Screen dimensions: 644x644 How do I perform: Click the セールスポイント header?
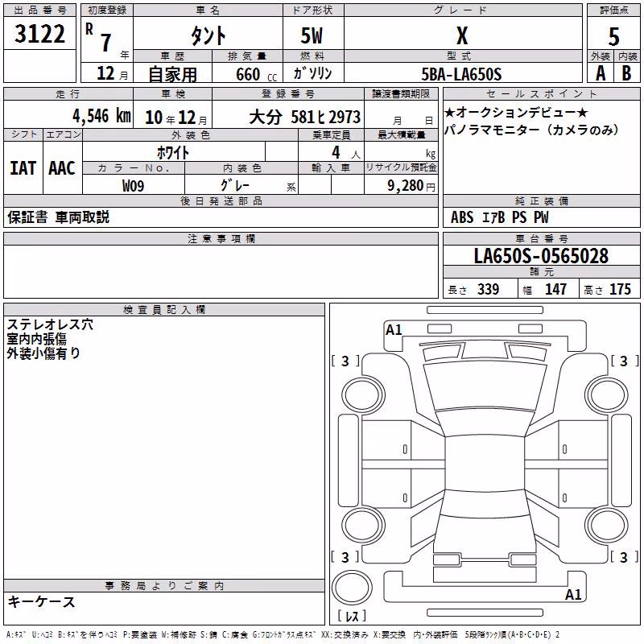(x=541, y=93)
